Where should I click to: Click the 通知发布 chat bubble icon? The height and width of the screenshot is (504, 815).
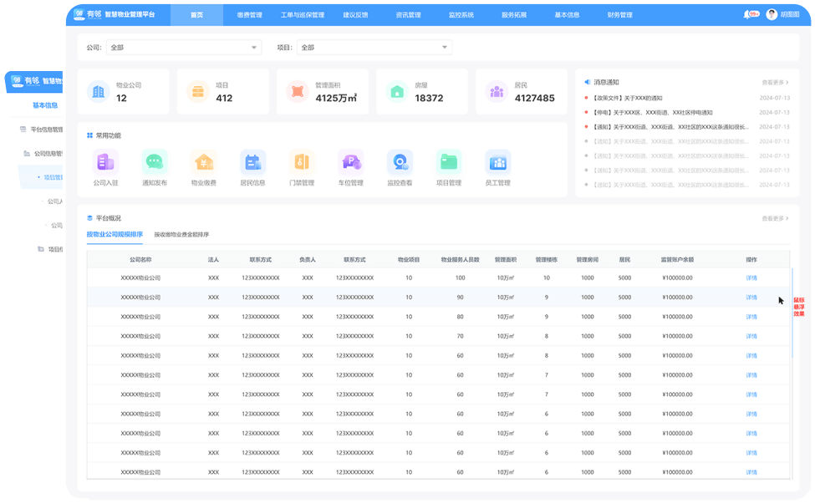[x=155, y=162]
